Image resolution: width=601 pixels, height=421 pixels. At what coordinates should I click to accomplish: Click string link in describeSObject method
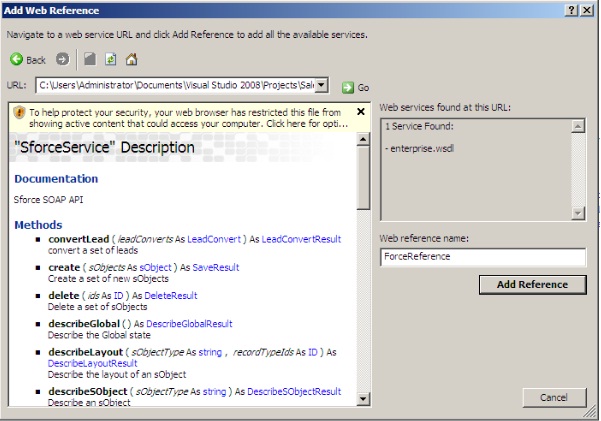coord(214,392)
